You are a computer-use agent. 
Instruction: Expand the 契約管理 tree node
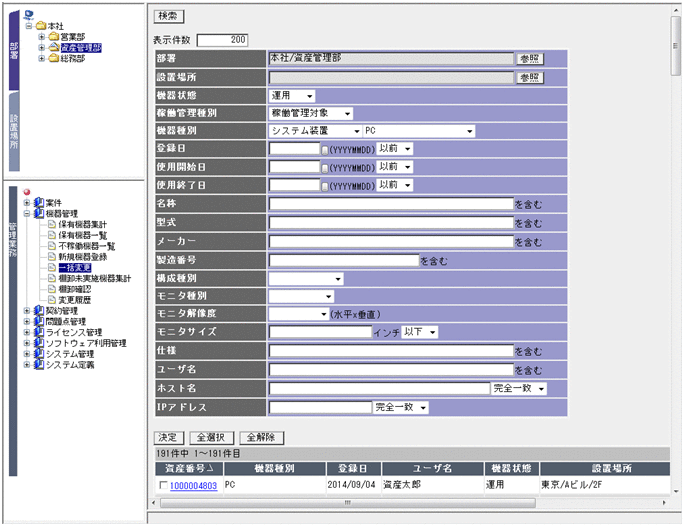[x=27, y=311]
